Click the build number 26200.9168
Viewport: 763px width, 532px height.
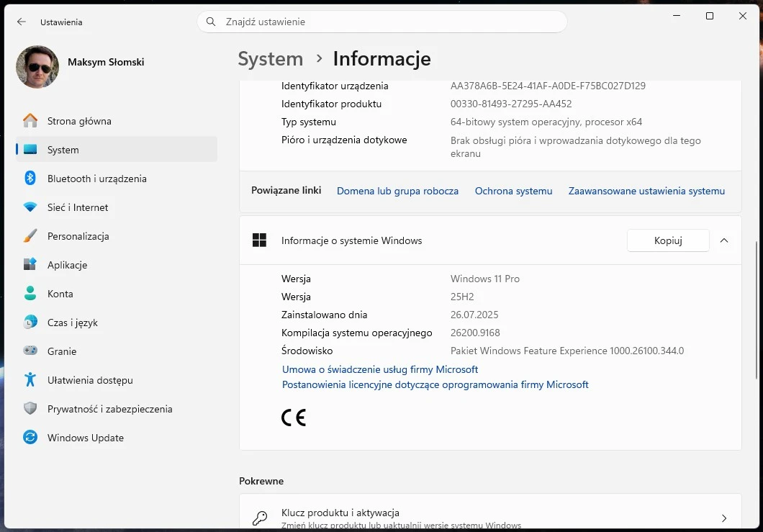475,333
